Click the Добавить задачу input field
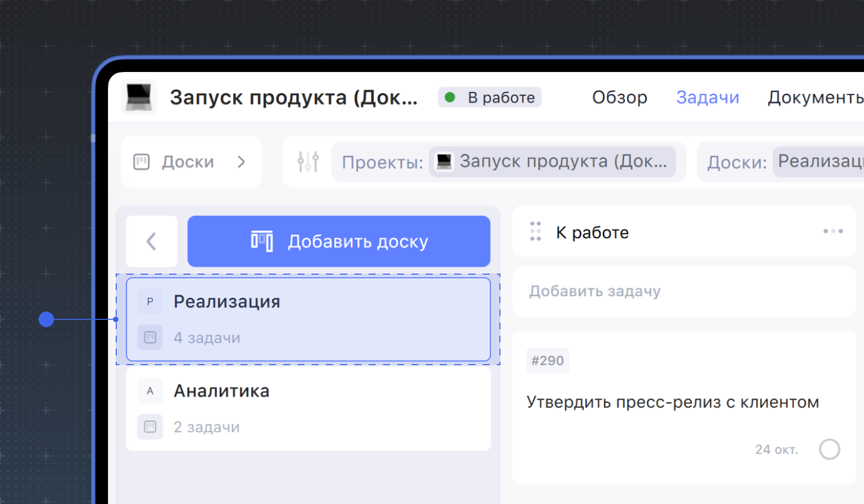This screenshot has width=864, height=504. [684, 292]
